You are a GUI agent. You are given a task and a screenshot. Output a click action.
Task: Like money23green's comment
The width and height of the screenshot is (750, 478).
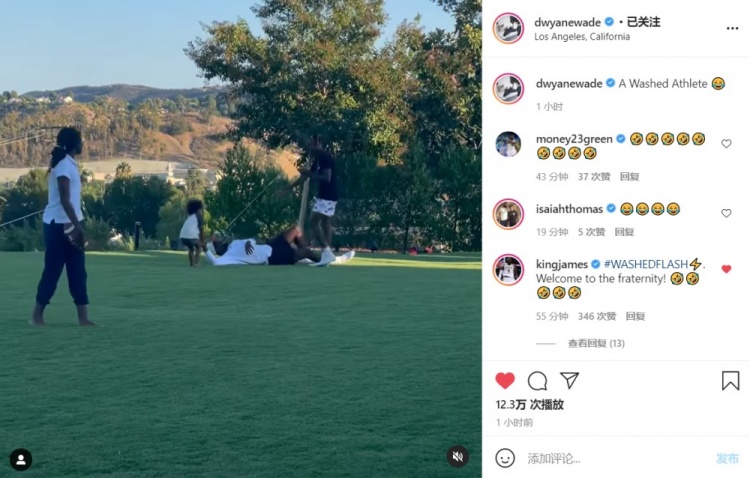726,144
